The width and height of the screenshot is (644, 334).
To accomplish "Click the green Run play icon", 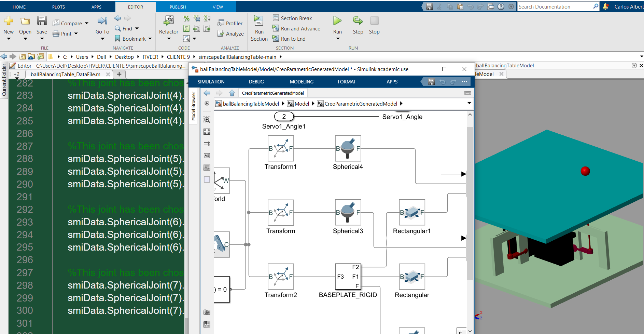I will click(337, 21).
